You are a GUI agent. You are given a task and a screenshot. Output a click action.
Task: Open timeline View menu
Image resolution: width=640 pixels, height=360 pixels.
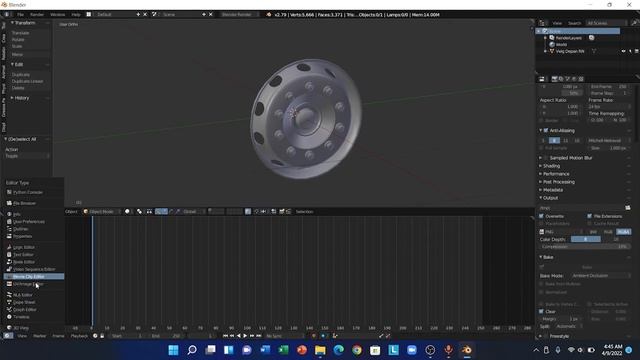(x=22, y=336)
